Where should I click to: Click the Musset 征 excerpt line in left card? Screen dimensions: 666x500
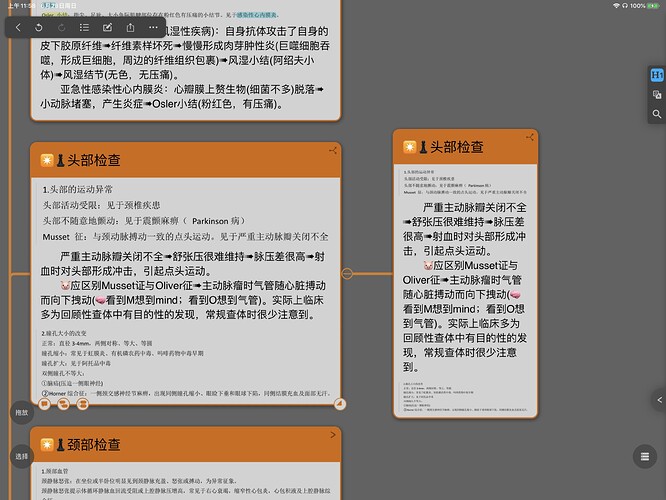185,237
